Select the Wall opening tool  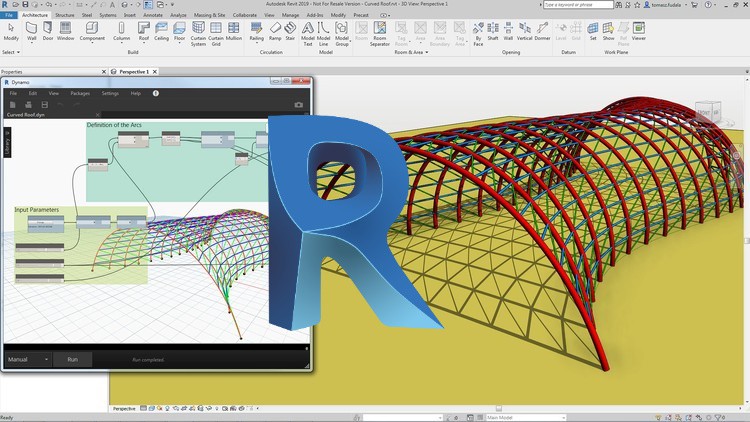pyautogui.click(x=508, y=31)
